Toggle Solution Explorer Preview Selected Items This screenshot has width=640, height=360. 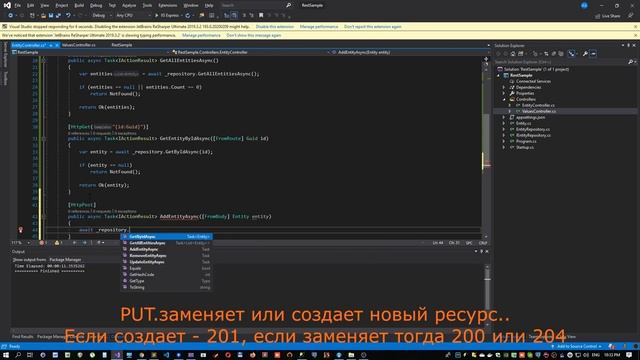593,54
